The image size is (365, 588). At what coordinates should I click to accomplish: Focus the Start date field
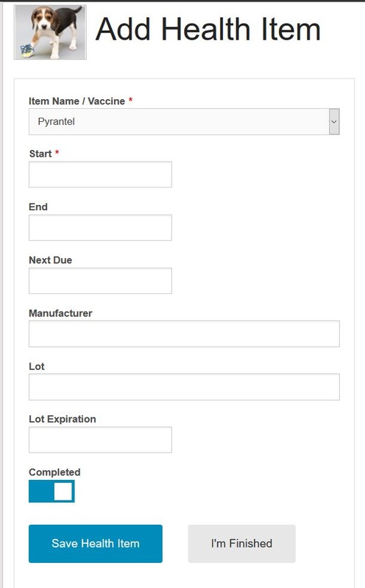tap(100, 174)
